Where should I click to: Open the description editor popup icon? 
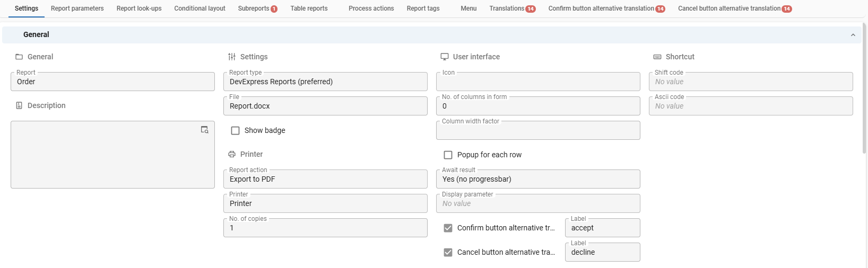pos(204,130)
